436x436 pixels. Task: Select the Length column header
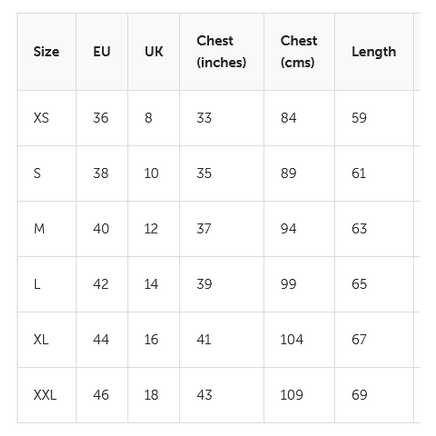(374, 52)
